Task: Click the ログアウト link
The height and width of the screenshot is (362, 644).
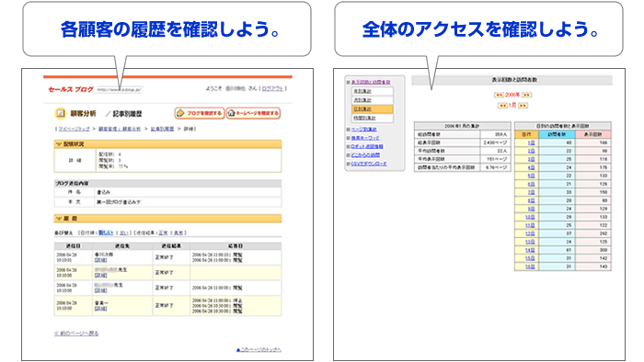Action: tap(272, 88)
